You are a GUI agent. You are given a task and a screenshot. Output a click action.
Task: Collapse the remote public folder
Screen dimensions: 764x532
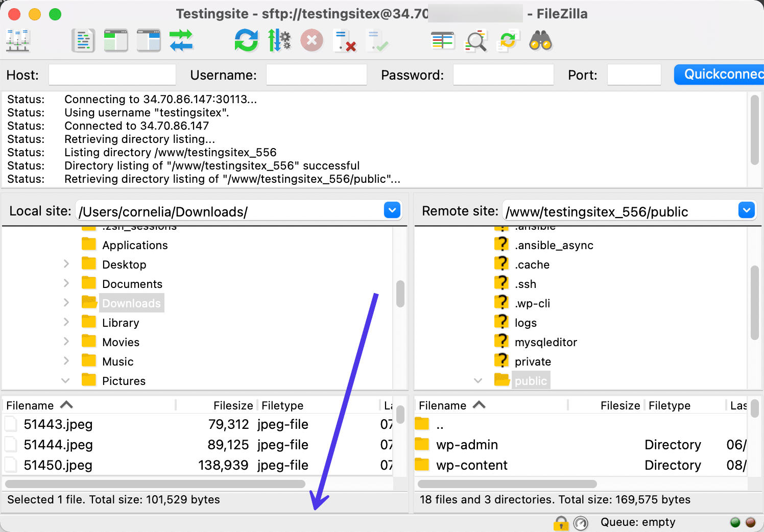pos(478,381)
